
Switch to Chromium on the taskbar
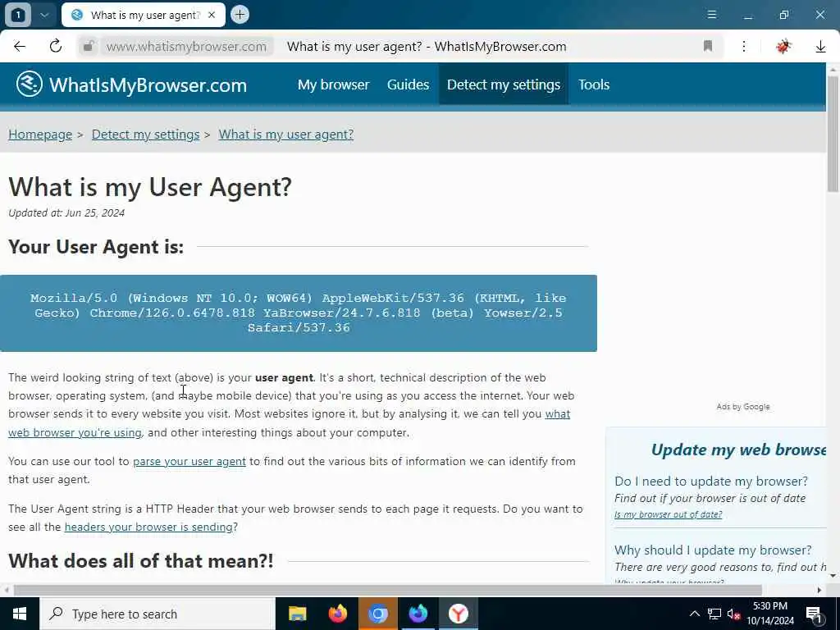pyautogui.click(x=377, y=614)
